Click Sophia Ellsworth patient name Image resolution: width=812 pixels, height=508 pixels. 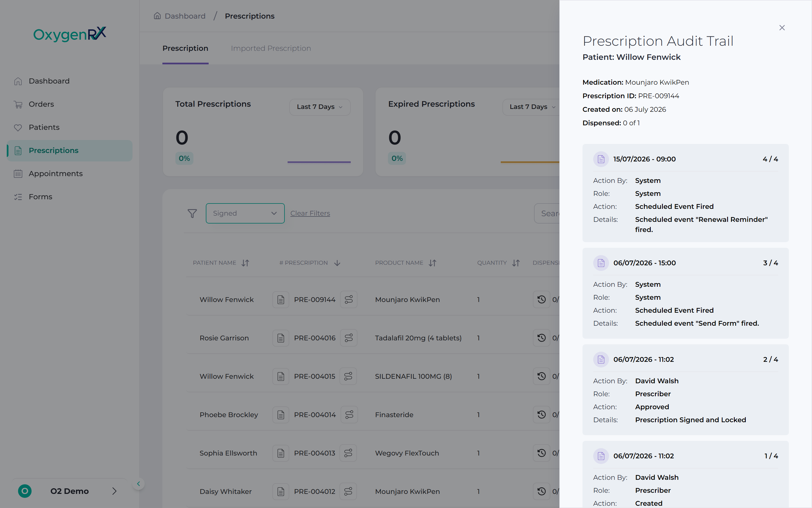[x=228, y=453]
